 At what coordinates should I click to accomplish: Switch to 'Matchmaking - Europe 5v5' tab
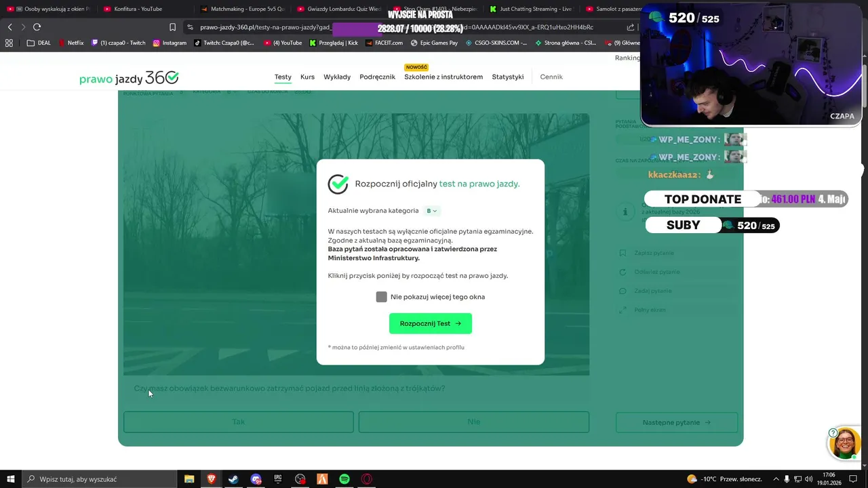[x=243, y=9]
